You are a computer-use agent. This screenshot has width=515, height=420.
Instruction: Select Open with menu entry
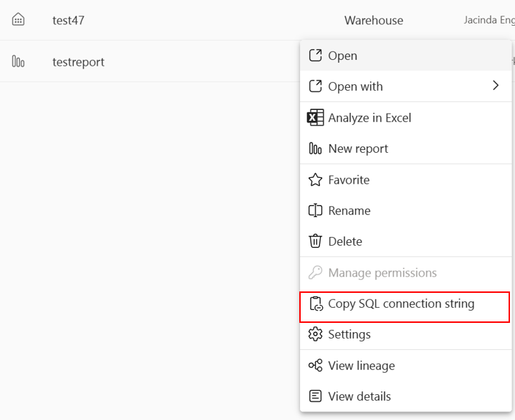[355, 86]
